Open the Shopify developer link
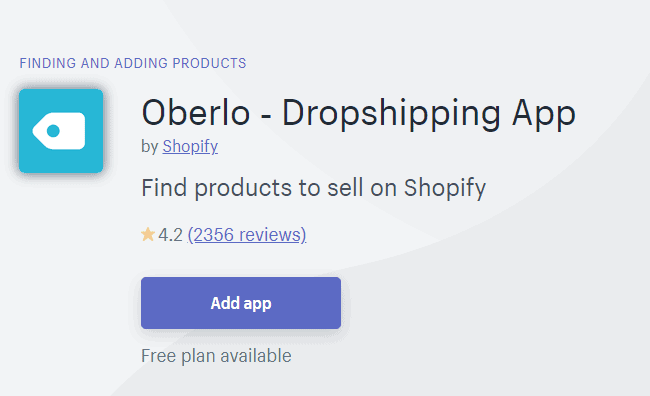This screenshot has width=650, height=396. coord(190,146)
